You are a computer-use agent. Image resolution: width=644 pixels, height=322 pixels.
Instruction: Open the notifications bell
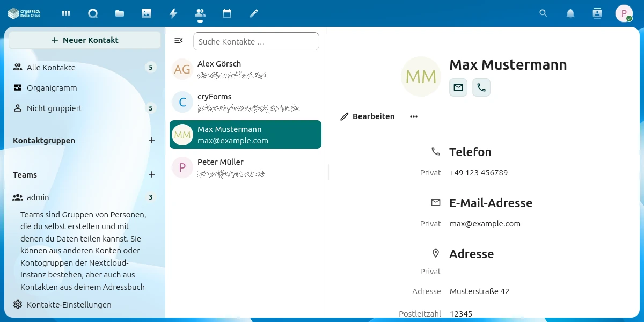coord(570,13)
